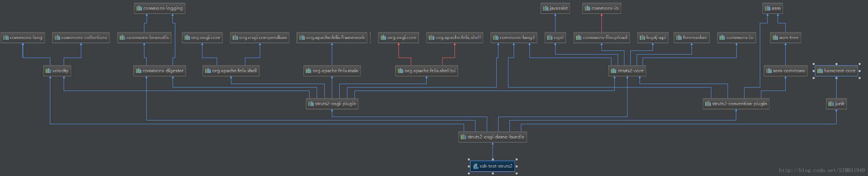Select the hamcrest-core node
The height and width of the screenshot is (176, 868).
click(x=836, y=71)
